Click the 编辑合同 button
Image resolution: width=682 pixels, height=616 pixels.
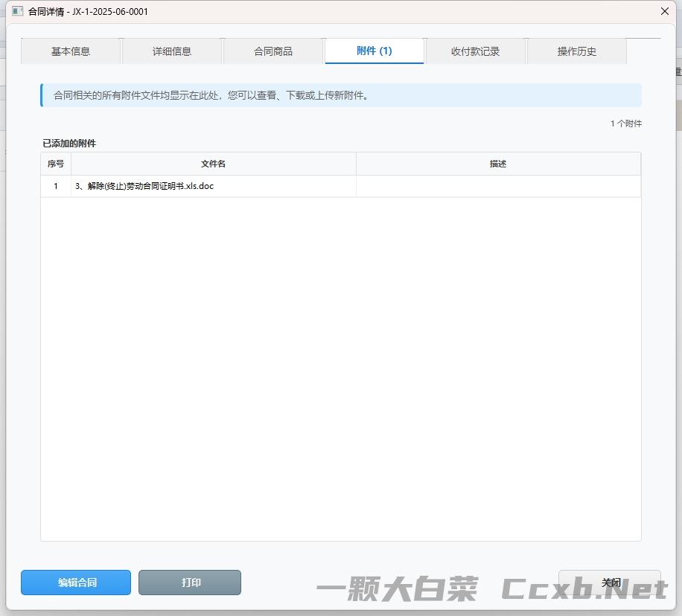coord(76,582)
